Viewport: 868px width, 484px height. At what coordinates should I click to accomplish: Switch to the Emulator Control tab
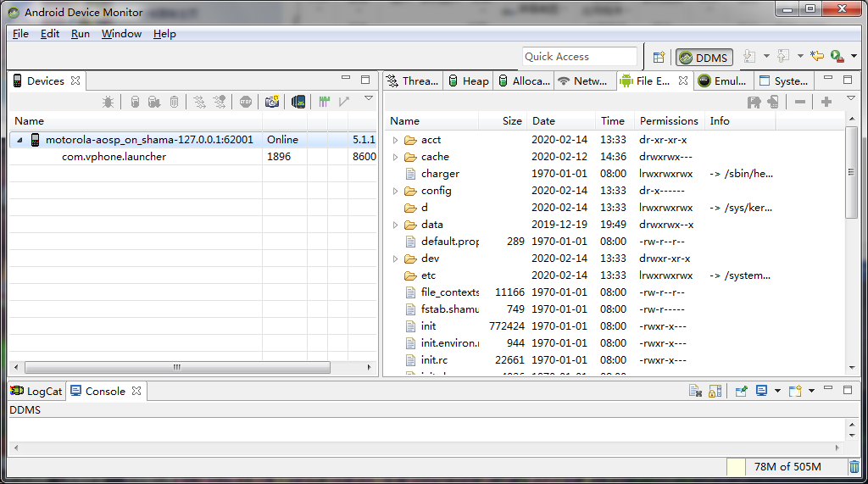722,81
